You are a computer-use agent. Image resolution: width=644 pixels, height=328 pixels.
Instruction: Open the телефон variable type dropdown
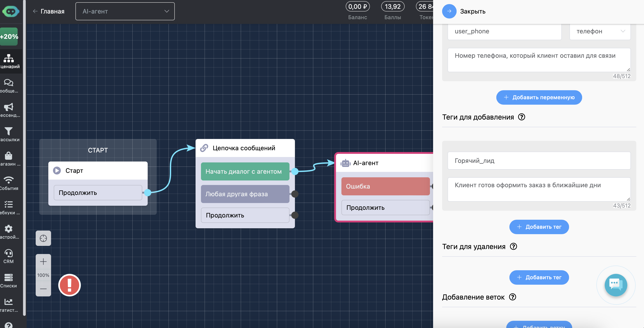(600, 31)
